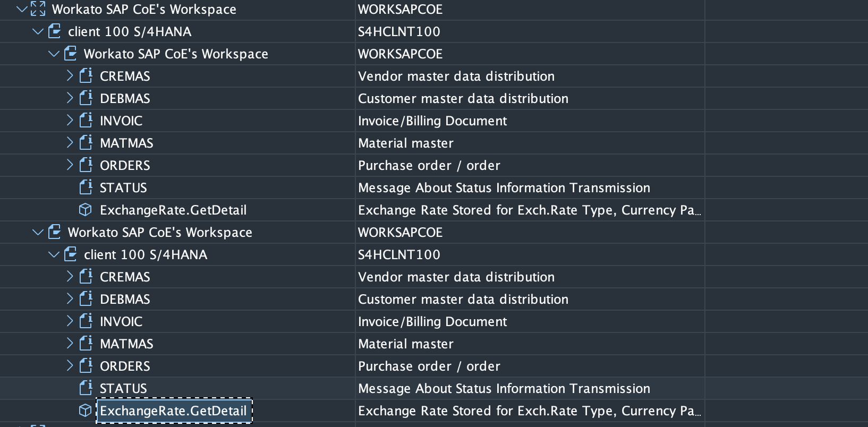Collapse the root Workato SAP CoE's Workspace chevron
The width and height of the screenshot is (868, 427).
22,9
